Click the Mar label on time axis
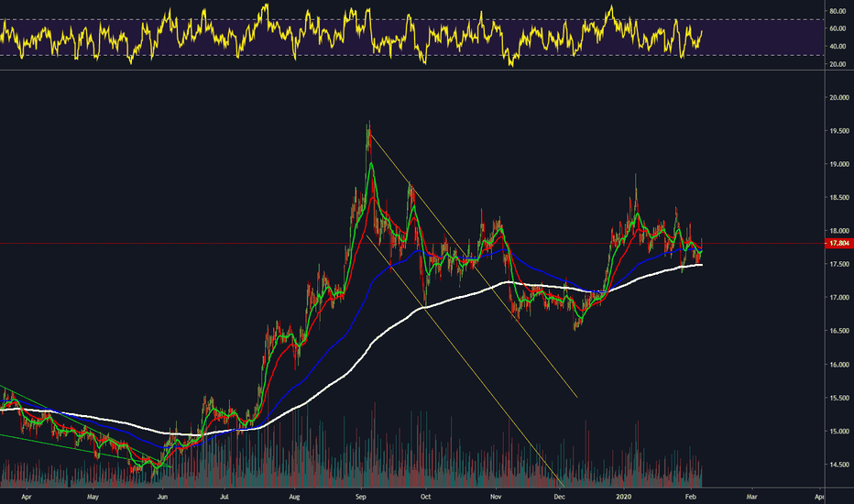This screenshot has width=854, height=504. point(751,497)
